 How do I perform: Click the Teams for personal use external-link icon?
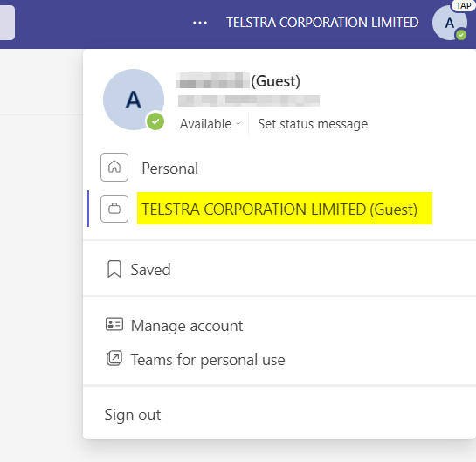coord(114,358)
